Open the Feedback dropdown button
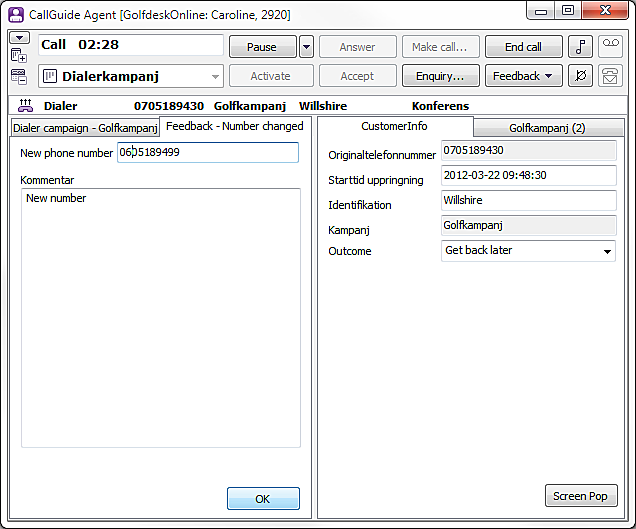 (x=522, y=76)
